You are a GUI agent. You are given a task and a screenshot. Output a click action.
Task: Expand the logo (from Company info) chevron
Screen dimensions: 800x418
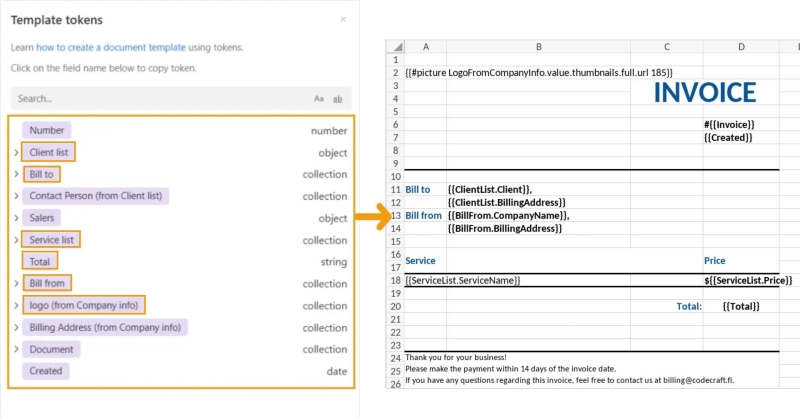tap(16, 305)
